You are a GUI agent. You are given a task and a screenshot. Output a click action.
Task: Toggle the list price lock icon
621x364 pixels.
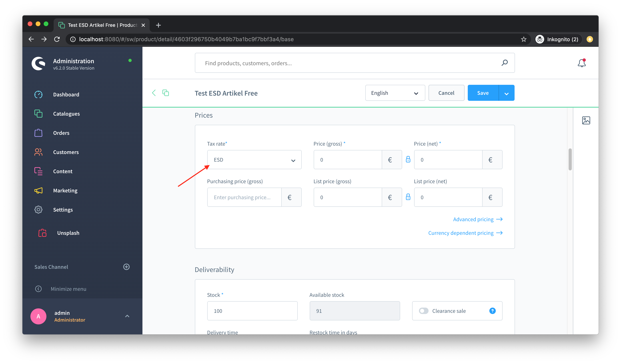click(408, 197)
